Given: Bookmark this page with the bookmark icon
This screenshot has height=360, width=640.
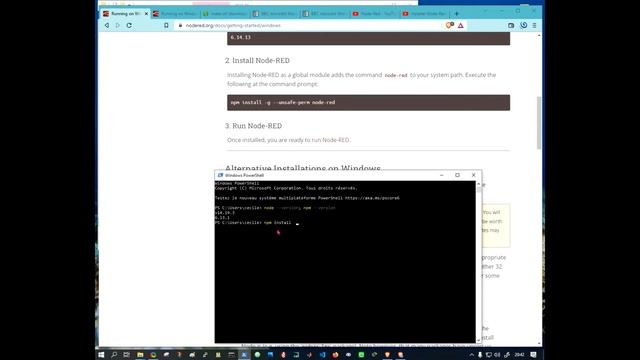Looking at the screenshot, I should pyautogui.click(x=166, y=25).
